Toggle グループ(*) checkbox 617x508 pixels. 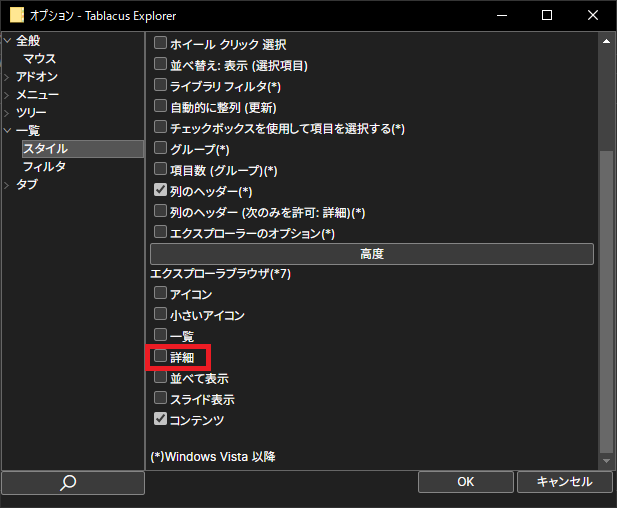click(x=160, y=148)
